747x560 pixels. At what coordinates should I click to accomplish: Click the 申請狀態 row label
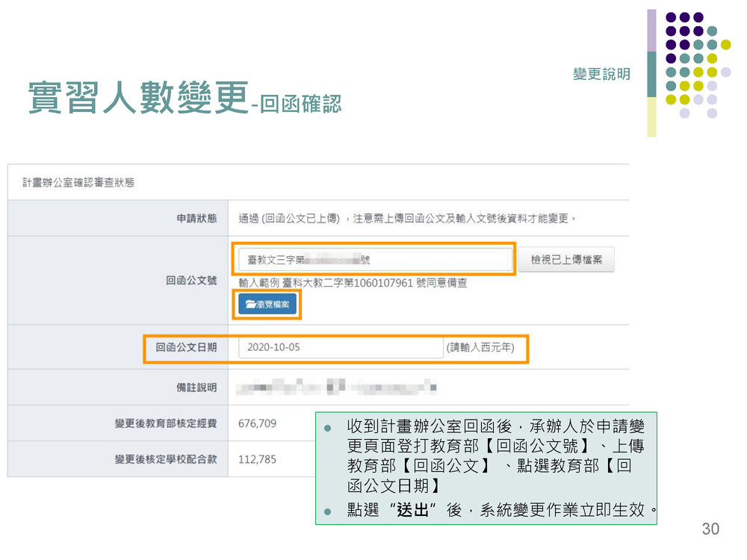point(196,219)
